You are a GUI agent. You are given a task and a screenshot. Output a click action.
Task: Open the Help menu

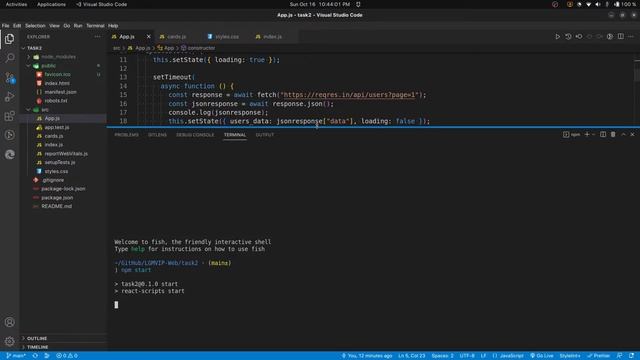113,26
